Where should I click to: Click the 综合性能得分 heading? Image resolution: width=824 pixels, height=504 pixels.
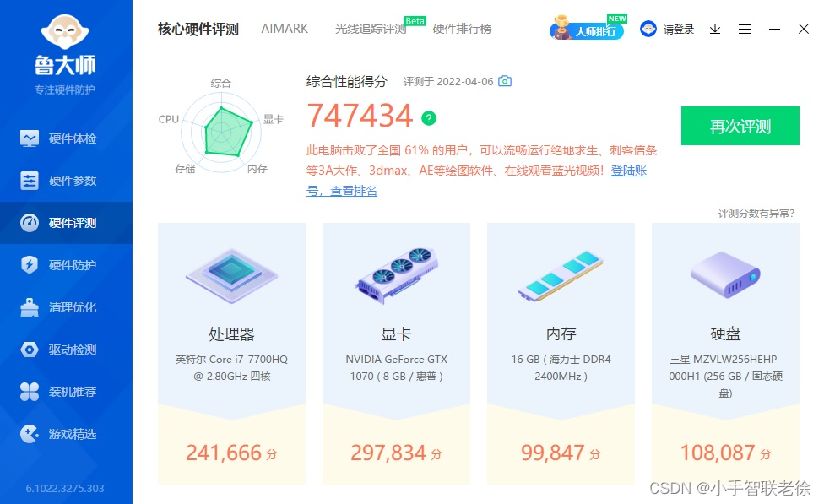pyautogui.click(x=347, y=81)
